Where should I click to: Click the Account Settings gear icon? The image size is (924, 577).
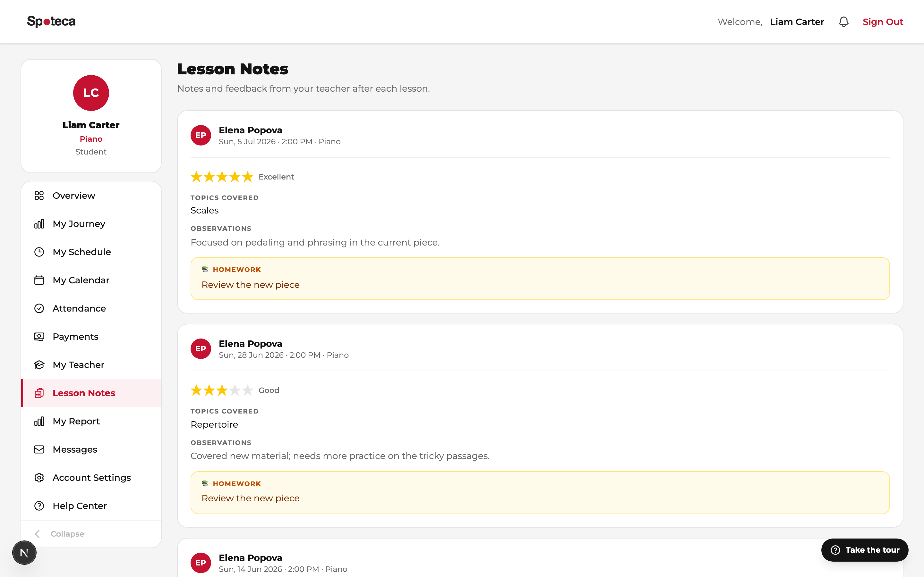39,478
